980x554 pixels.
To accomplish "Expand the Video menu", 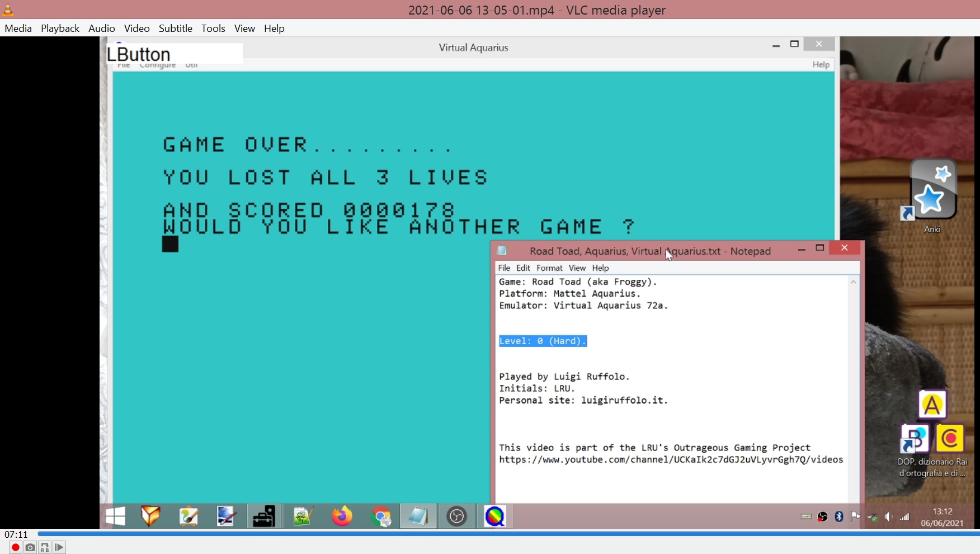I will click(x=136, y=29).
